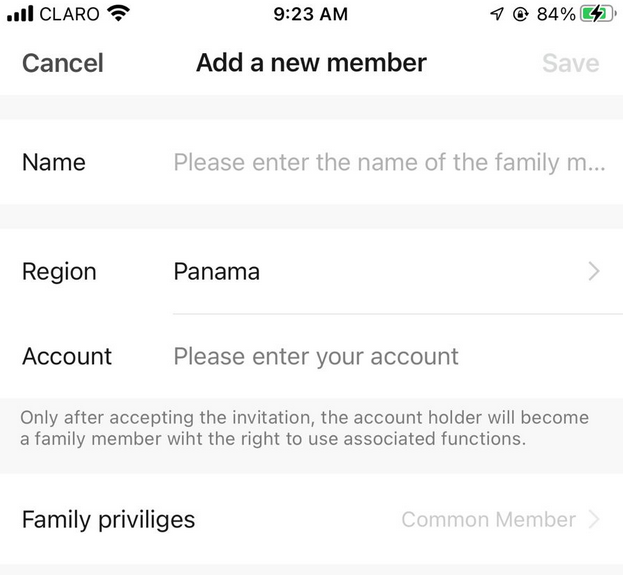Save the new member
623x575 pixels.
coord(571,63)
